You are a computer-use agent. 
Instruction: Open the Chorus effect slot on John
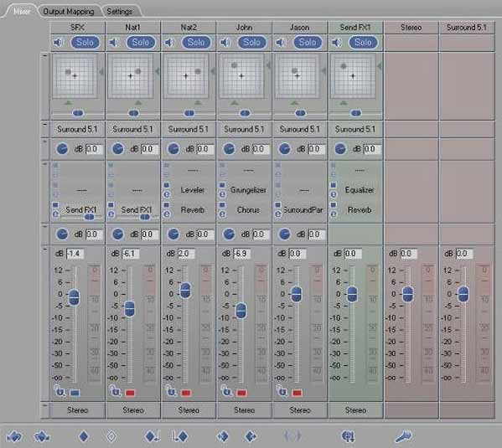248,210
